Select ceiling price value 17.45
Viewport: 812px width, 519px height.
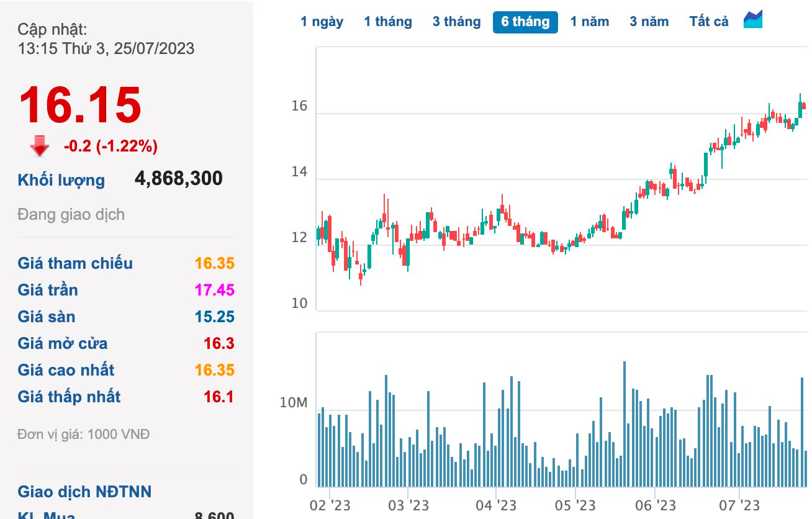[215, 290]
